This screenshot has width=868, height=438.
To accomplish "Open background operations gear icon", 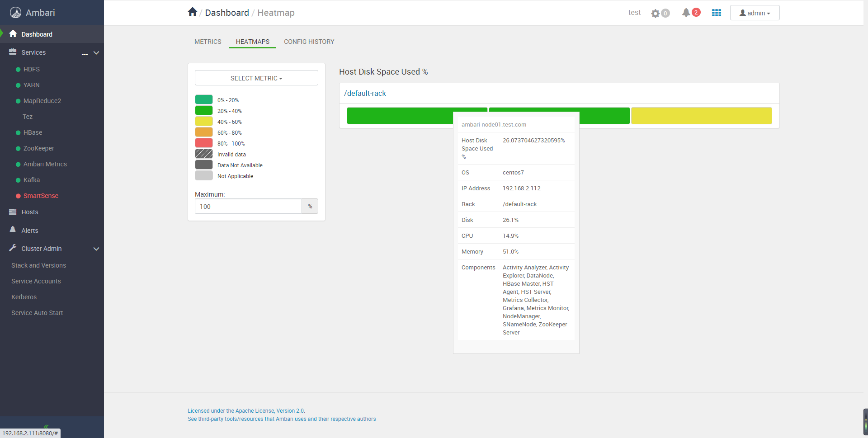I will 656,13.
